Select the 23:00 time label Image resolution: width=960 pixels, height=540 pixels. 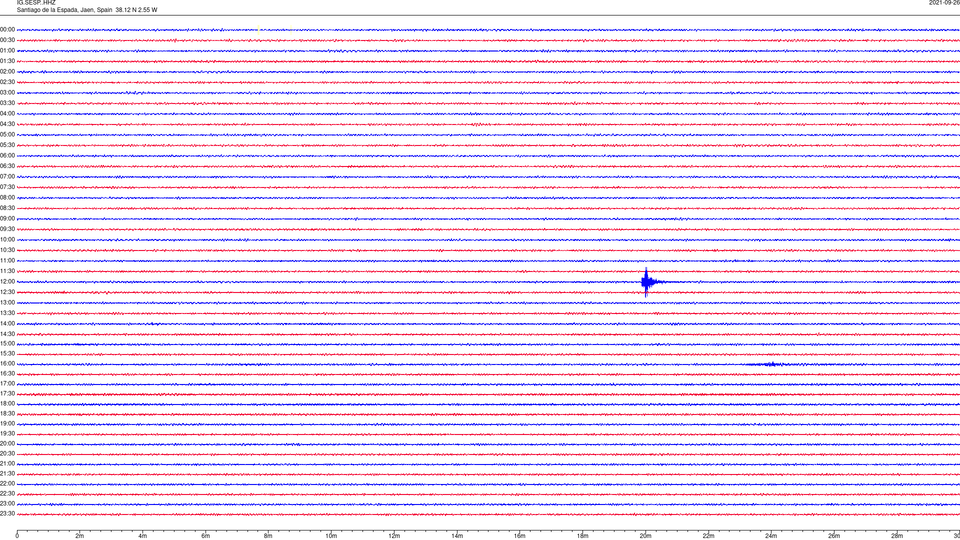click(x=7, y=504)
